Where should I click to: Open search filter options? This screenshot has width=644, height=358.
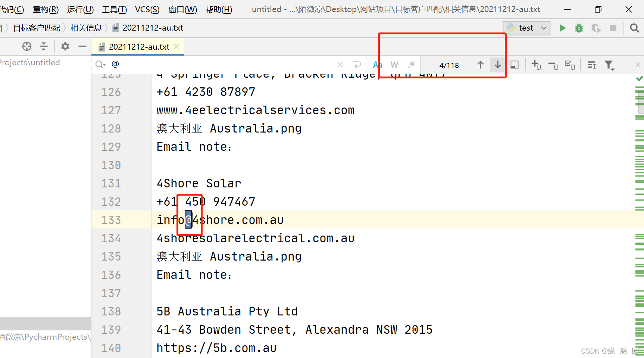[x=609, y=65]
